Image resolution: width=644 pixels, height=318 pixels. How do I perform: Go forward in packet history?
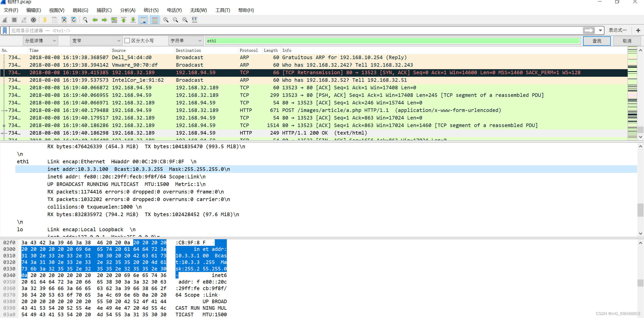[x=104, y=20]
